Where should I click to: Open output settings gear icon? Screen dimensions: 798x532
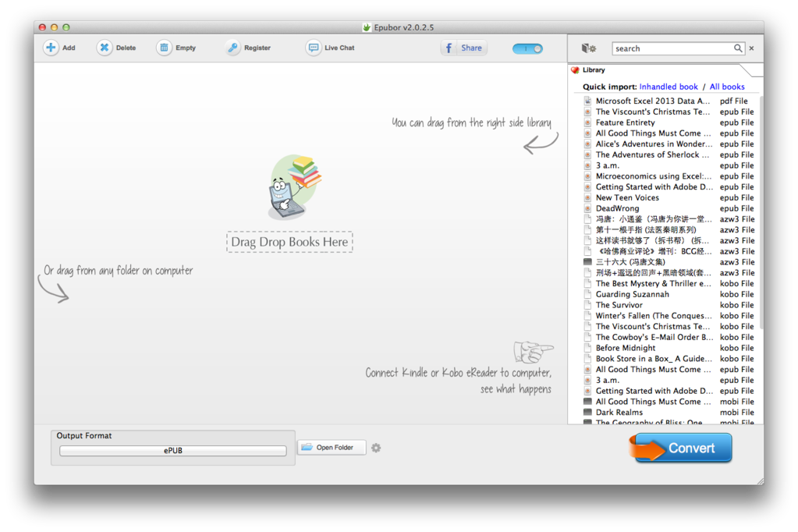(x=375, y=448)
